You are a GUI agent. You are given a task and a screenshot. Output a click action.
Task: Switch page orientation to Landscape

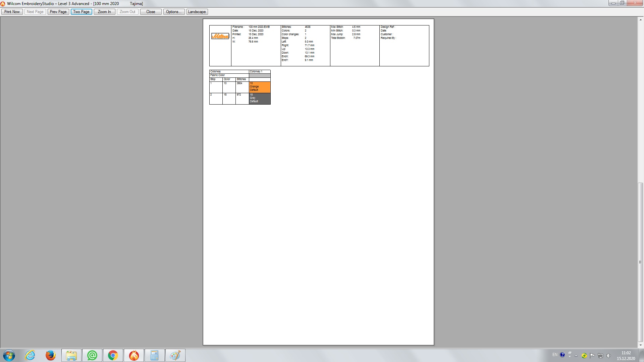coord(197,12)
